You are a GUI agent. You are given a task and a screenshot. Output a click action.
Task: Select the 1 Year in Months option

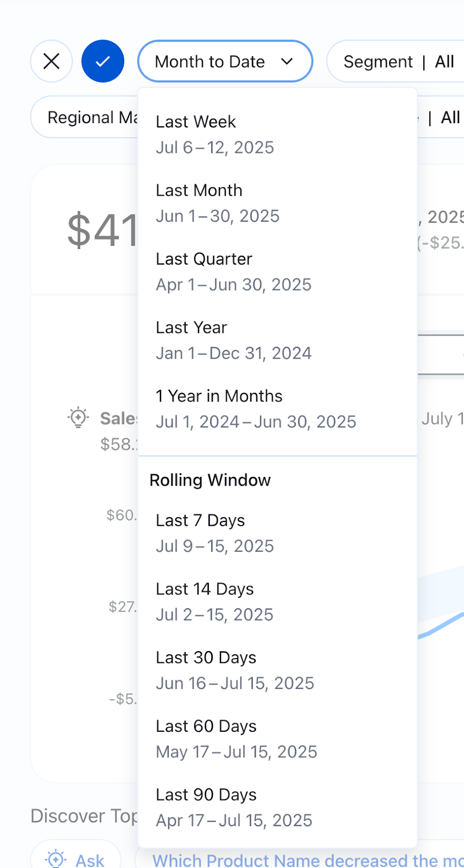point(255,408)
